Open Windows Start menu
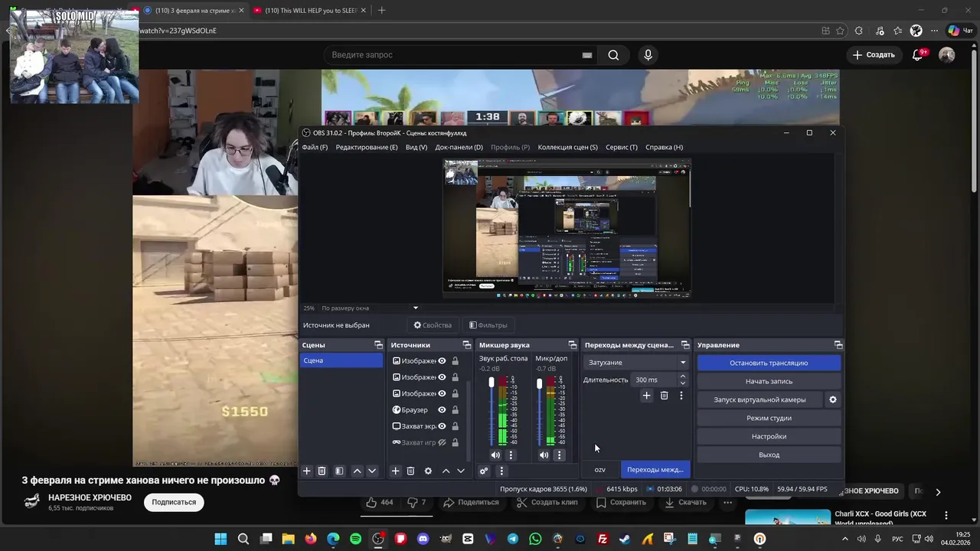 (220, 539)
